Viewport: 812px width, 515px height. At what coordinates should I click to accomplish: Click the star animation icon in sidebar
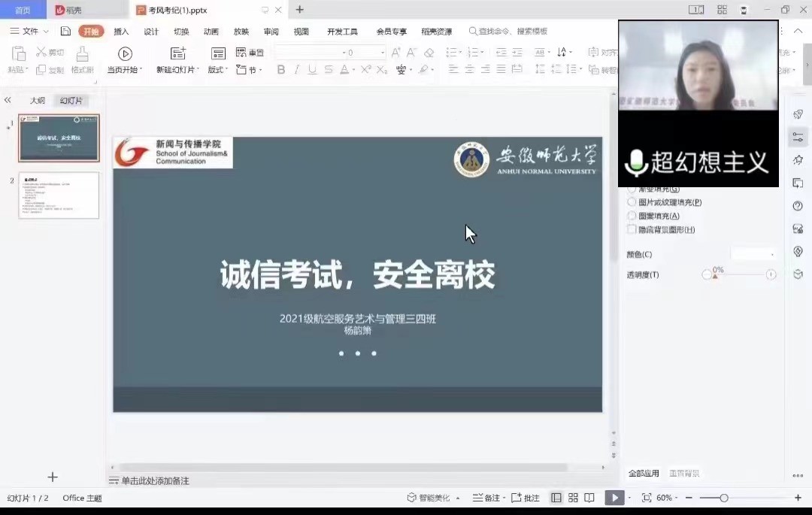pos(798,160)
